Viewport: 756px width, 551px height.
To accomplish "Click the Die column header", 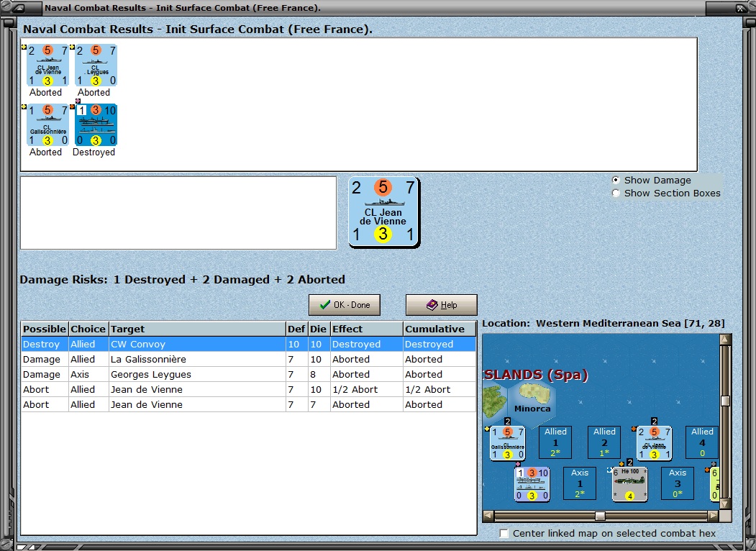I will point(319,329).
